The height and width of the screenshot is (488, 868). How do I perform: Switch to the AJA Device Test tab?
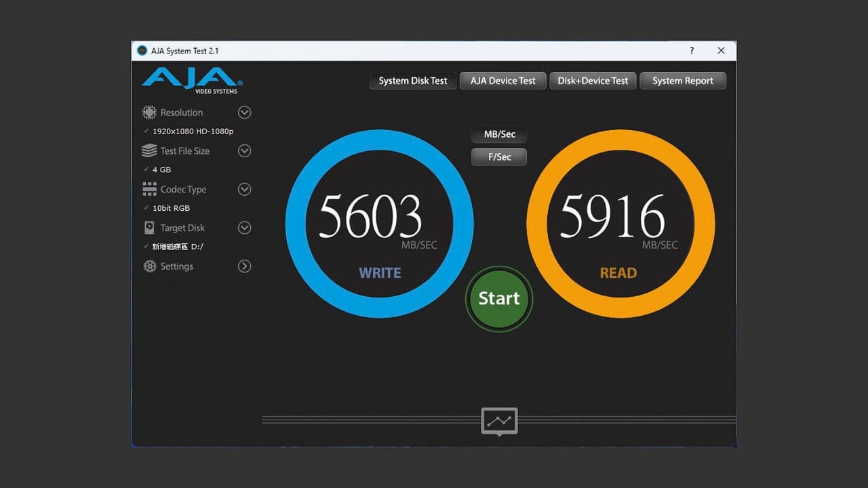tap(503, 81)
